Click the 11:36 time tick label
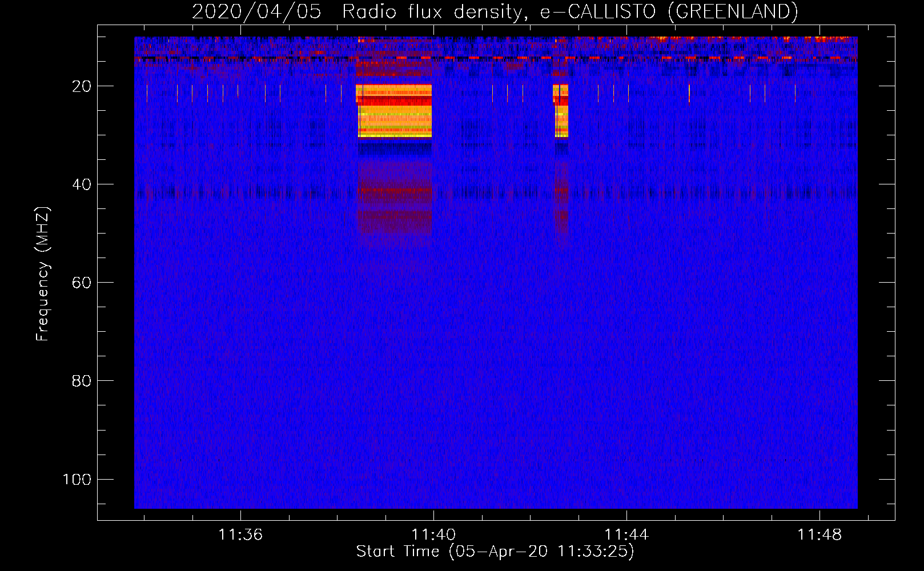 click(x=240, y=534)
